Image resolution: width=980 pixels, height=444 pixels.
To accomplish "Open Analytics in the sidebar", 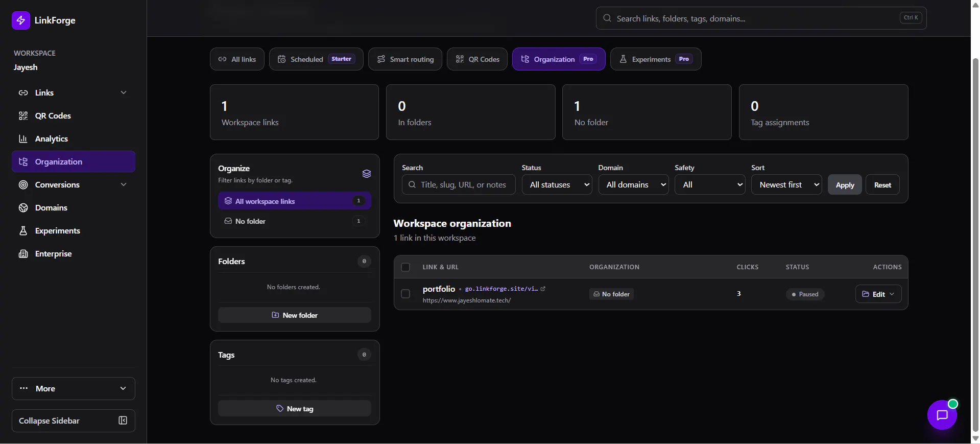I will (74, 138).
